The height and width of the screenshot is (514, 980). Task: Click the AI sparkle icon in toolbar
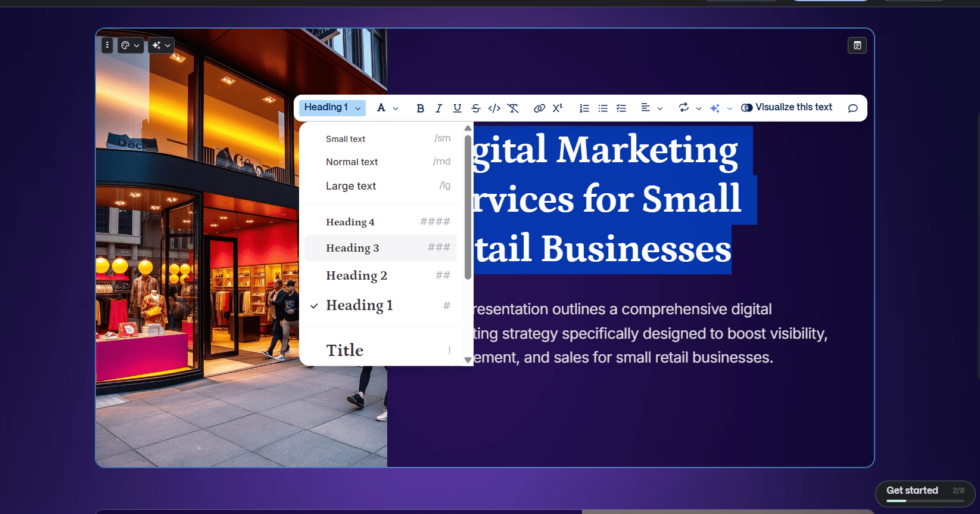[715, 108]
